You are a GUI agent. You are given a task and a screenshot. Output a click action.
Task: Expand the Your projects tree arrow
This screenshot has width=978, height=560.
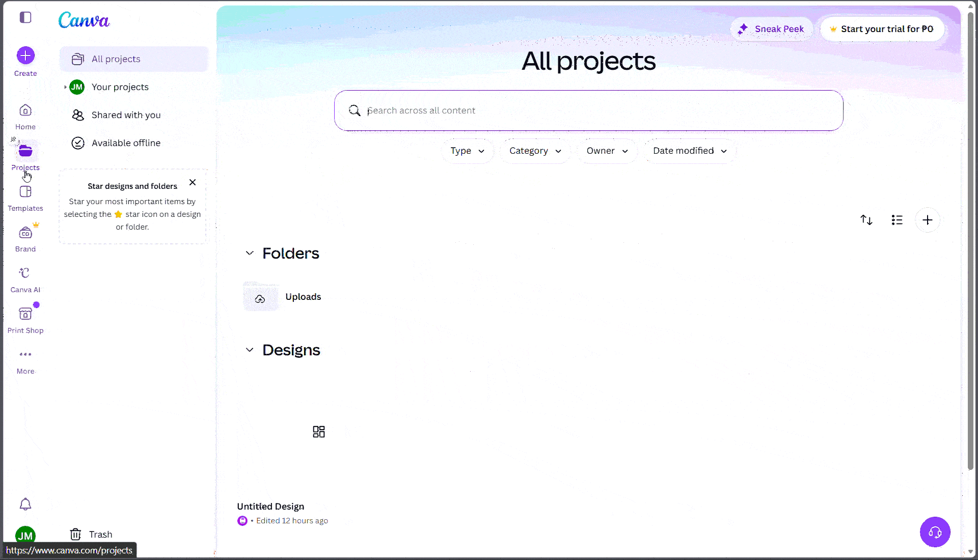tap(65, 87)
